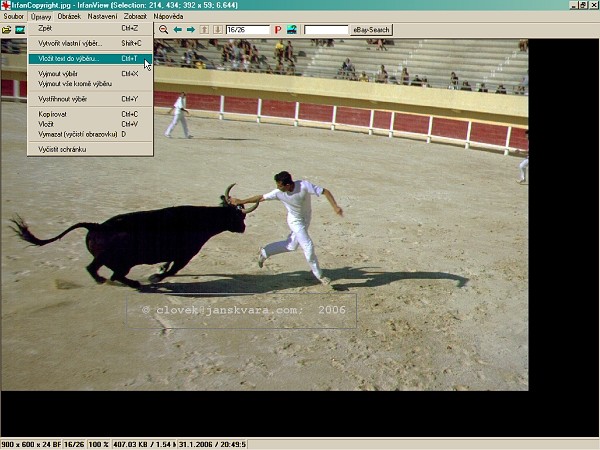Click the Slideshow monitor icon in toolbar
The height and width of the screenshot is (450, 600).
pos(19,30)
